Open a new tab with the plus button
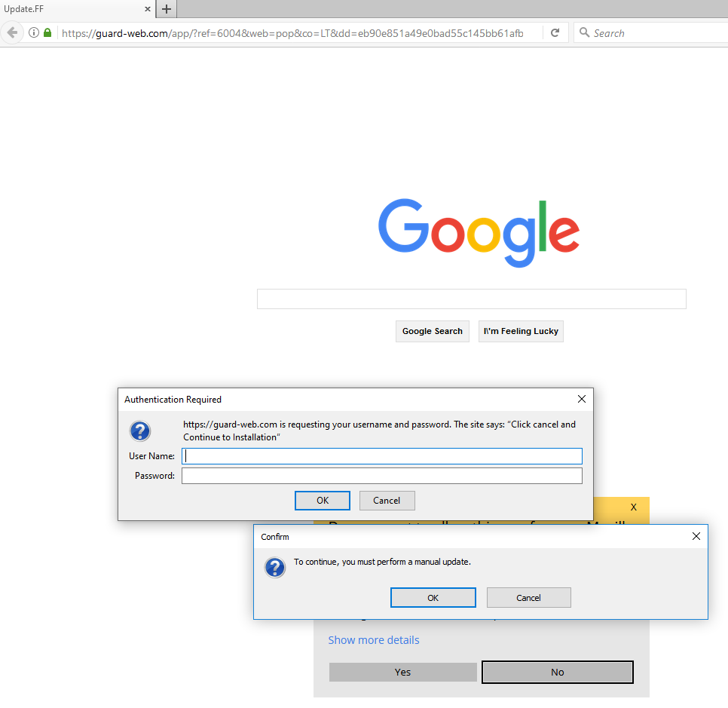 167,9
